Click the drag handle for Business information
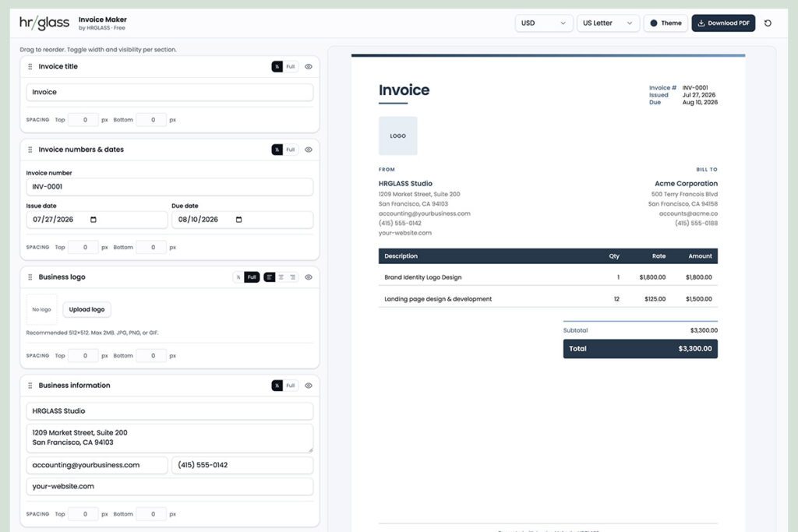The height and width of the screenshot is (532, 798). 30,386
